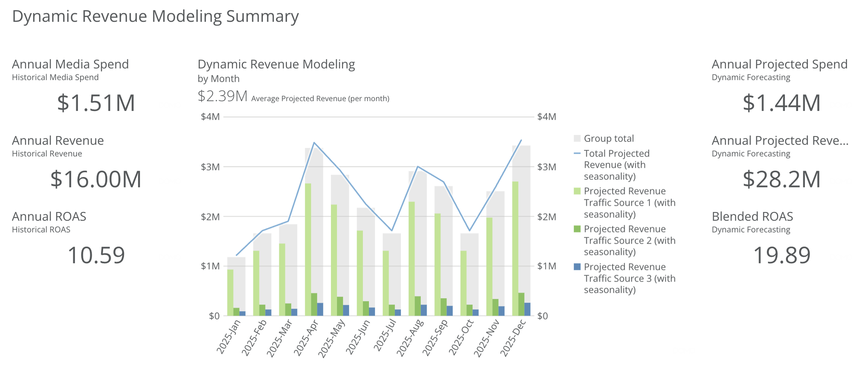Click the $16.00M Annual Revenue value

click(x=96, y=179)
